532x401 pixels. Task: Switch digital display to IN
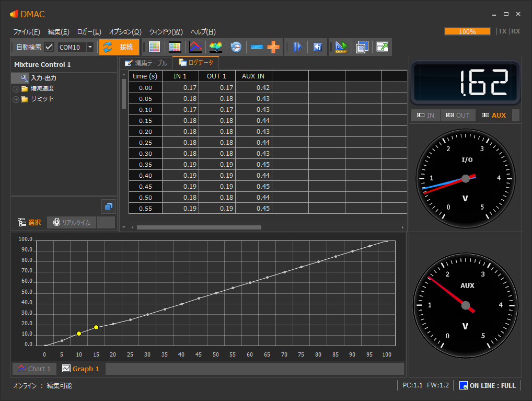[425, 115]
